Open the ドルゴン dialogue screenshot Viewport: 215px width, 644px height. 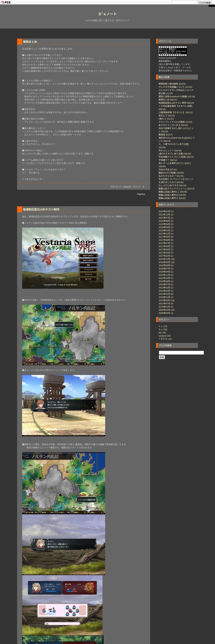coord(63,405)
